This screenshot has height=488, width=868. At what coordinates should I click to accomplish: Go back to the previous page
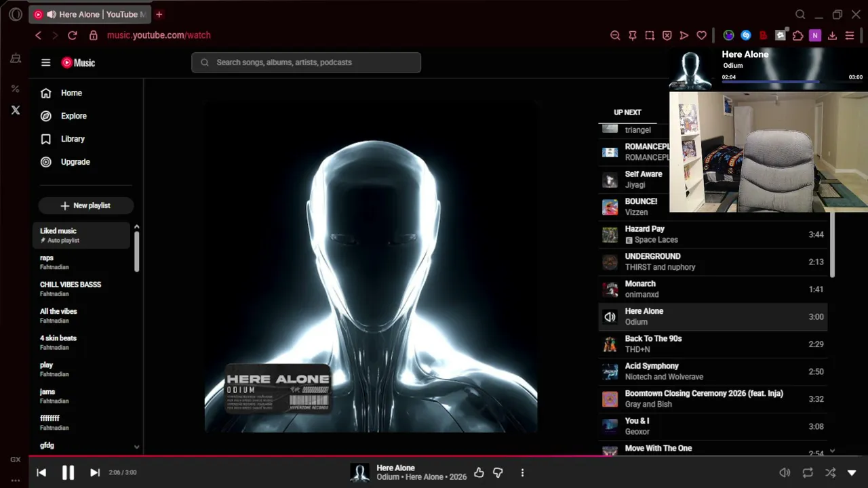click(38, 35)
